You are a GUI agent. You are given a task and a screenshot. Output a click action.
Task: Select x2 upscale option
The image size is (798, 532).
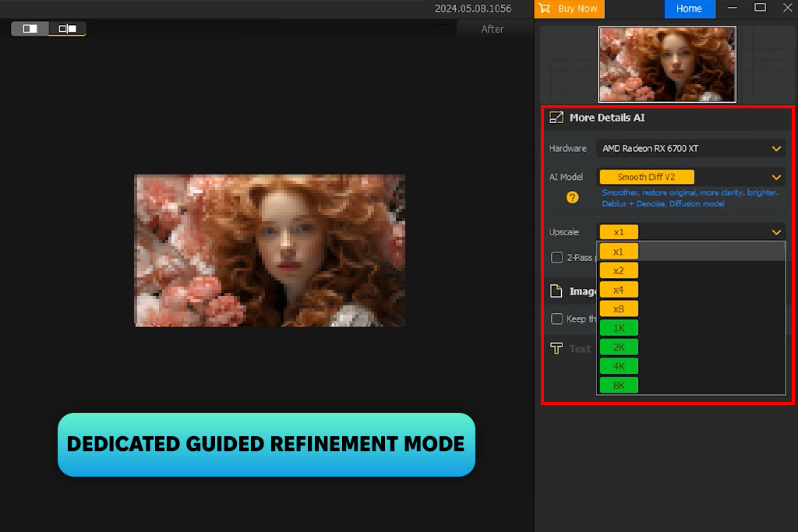pyautogui.click(x=619, y=270)
